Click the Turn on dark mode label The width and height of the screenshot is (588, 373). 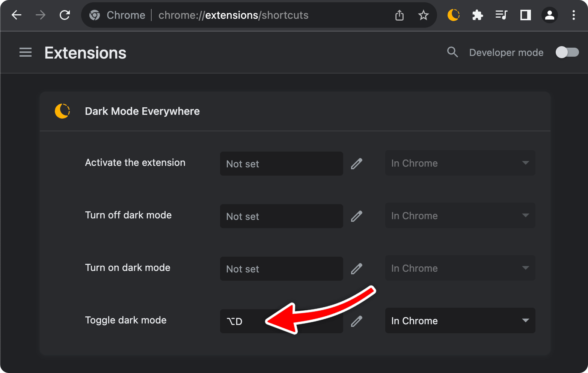128,268
